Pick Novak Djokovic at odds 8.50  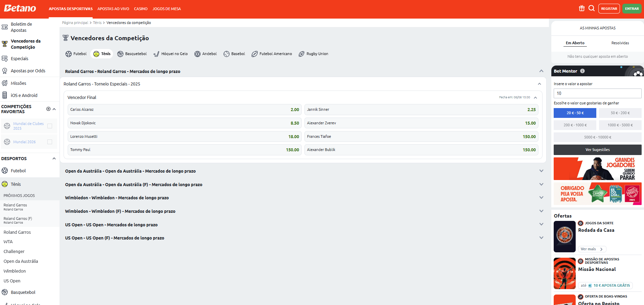point(185,123)
